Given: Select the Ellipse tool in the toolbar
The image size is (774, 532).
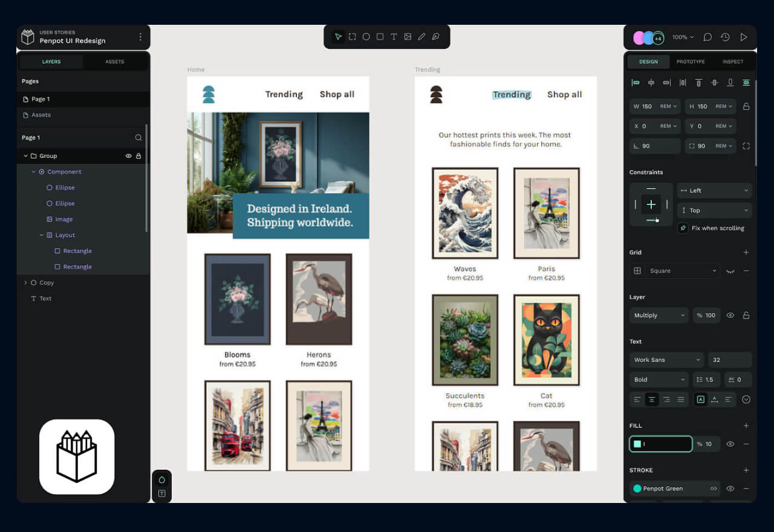Looking at the screenshot, I should click(x=366, y=36).
